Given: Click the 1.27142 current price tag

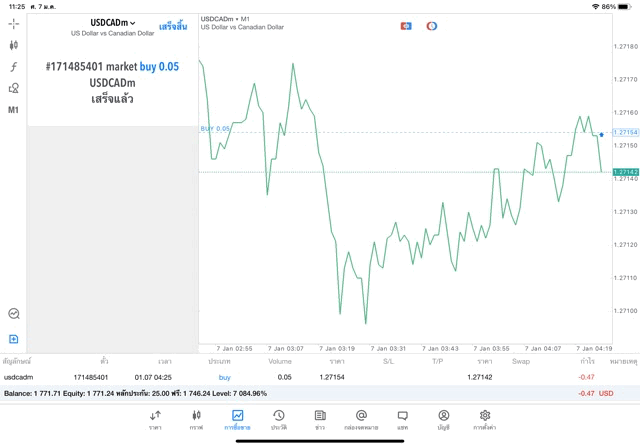Looking at the screenshot, I should (x=626, y=172).
